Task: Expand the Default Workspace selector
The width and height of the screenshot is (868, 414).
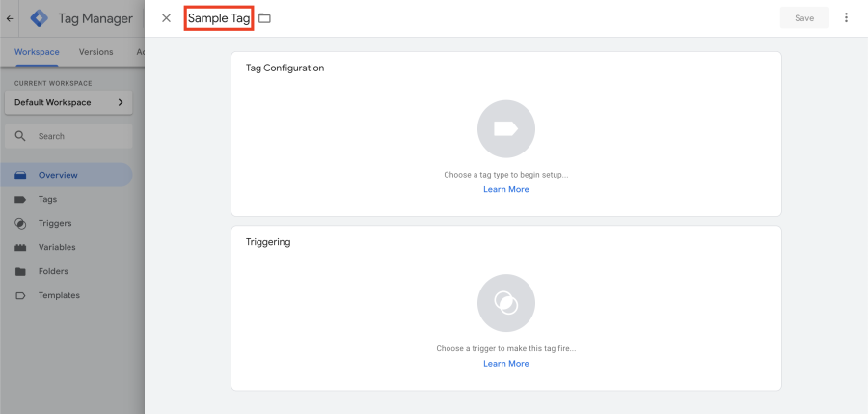Action: [68, 102]
